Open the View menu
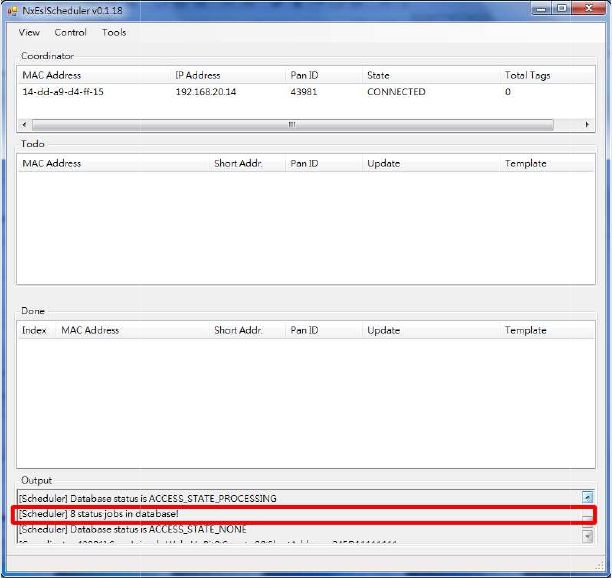The height and width of the screenshot is (578, 612). point(29,32)
